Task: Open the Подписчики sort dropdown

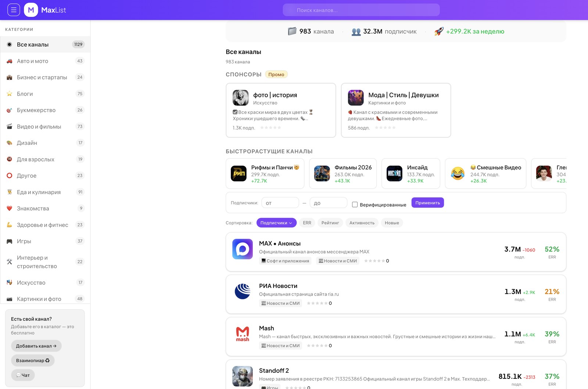Action: (x=276, y=223)
